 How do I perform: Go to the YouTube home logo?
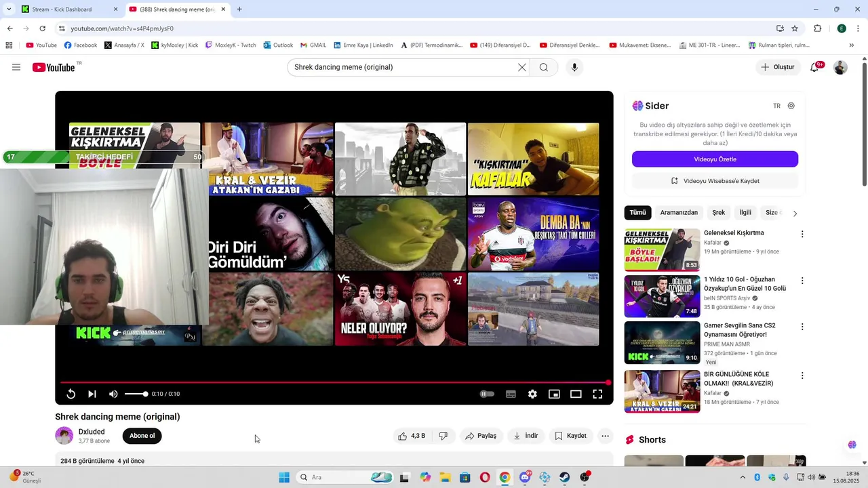pyautogui.click(x=54, y=67)
